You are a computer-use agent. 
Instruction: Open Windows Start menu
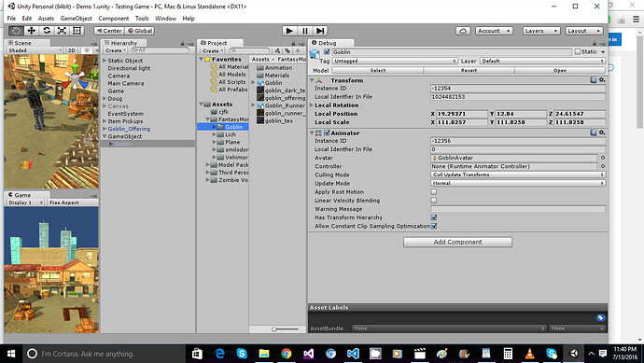click(11, 354)
